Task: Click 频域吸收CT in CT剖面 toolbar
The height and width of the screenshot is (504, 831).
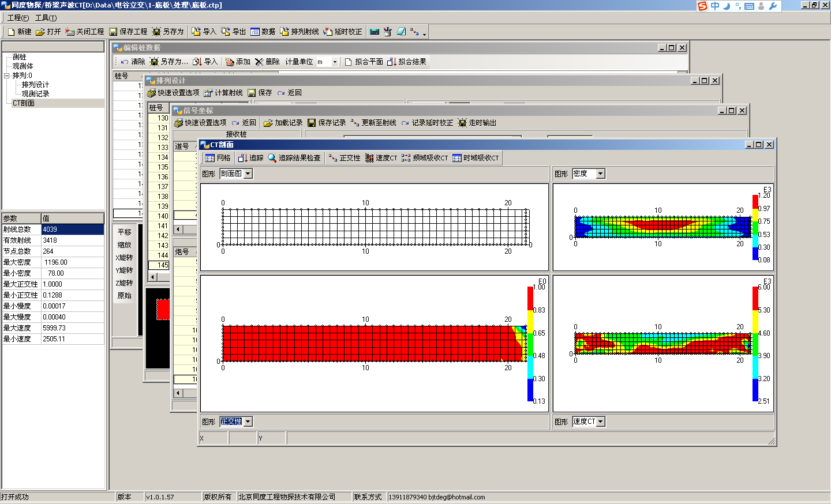Action: tap(425, 158)
